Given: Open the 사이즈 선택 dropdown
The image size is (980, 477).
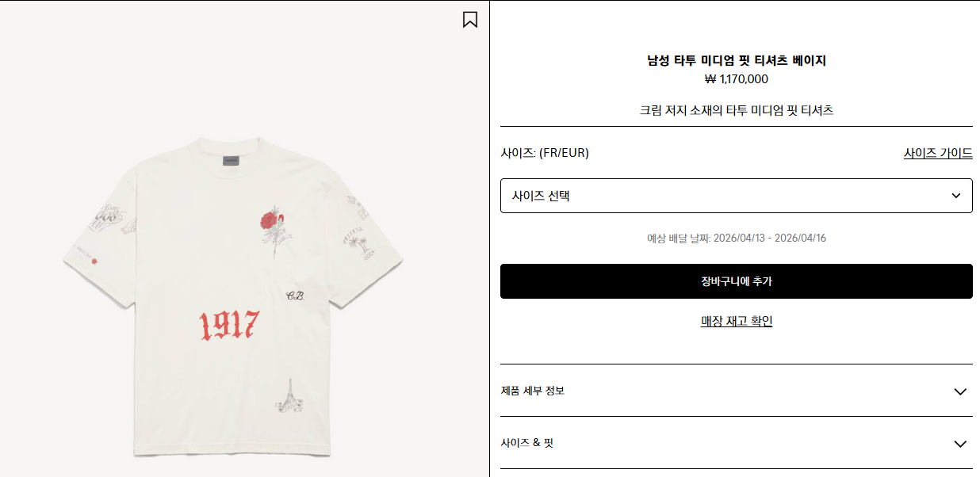Looking at the screenshot, I should click(736, 196).
